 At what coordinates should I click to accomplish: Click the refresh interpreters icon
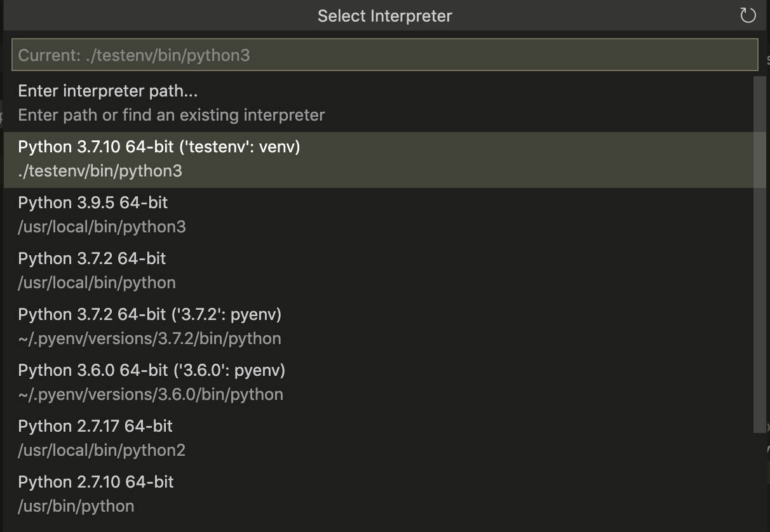click(748, 15)
